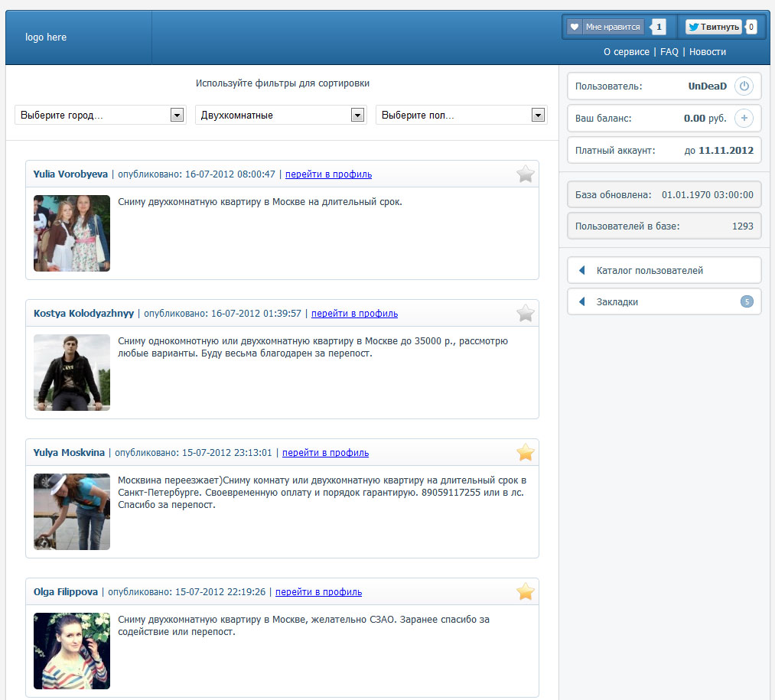Toggle bookmark star on Kostya Kolodyazhnyy's post

click(525, 314)
